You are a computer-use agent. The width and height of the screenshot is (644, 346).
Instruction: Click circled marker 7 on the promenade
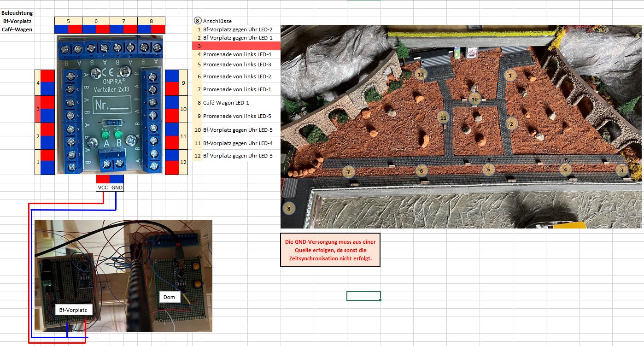point(349,172)
